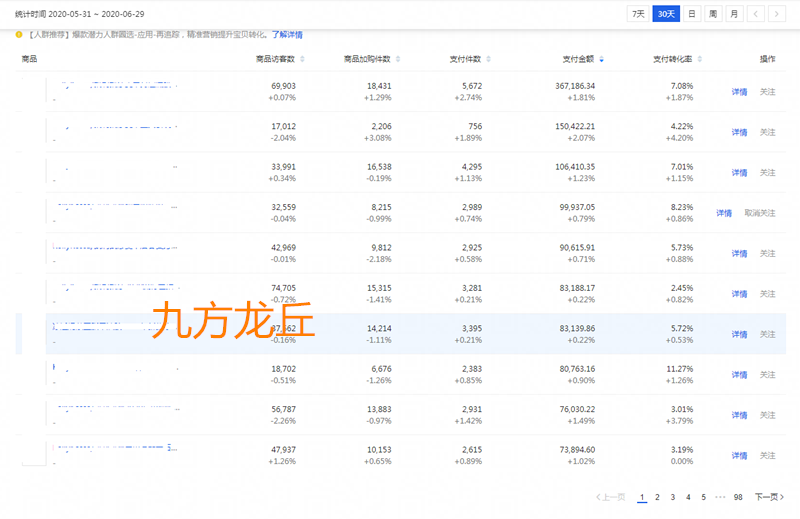Select the 30天 time range tab

click(666, 14)
